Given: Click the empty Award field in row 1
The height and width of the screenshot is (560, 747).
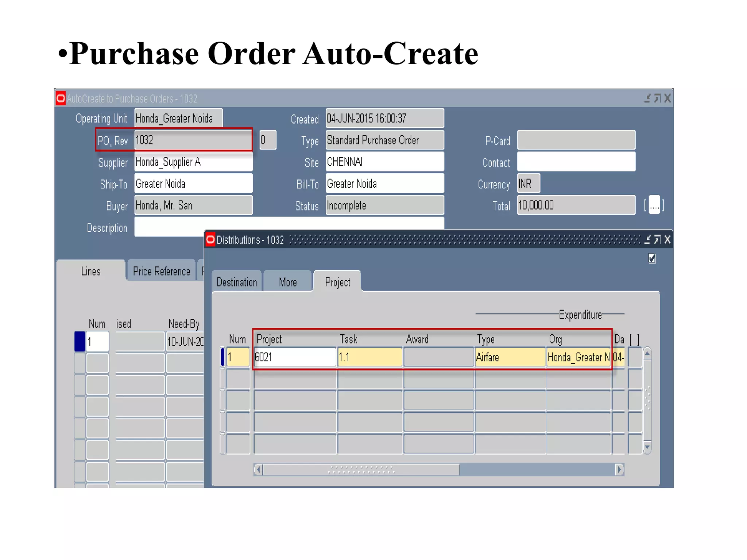Looking at the screenshot, I should pyautogui.click(x=438, y=357).
